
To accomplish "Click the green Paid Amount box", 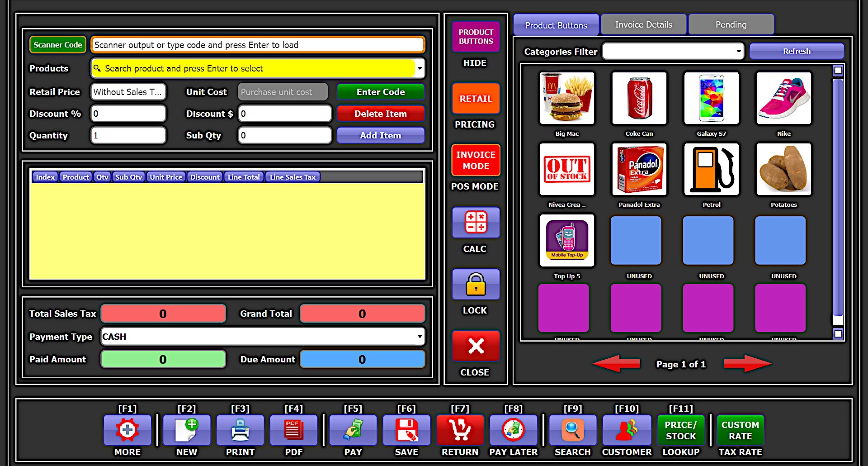I will [x=163, y=359].
